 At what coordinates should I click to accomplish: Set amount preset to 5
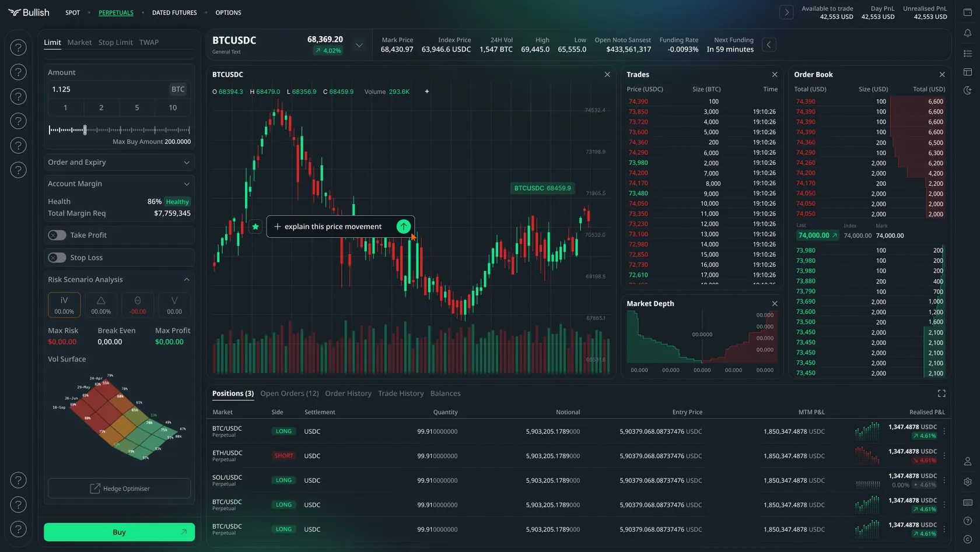pyautogui.click(x=137, y=108)
